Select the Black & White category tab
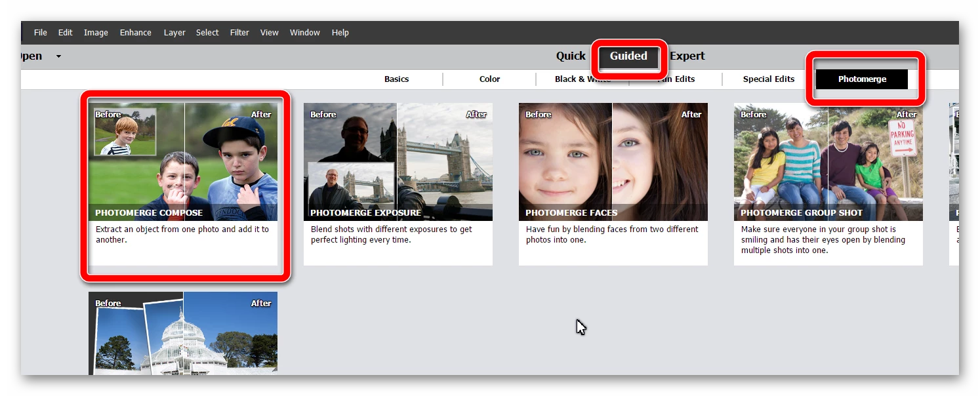This screenshot has height=396, width=980. pos(583,79)
